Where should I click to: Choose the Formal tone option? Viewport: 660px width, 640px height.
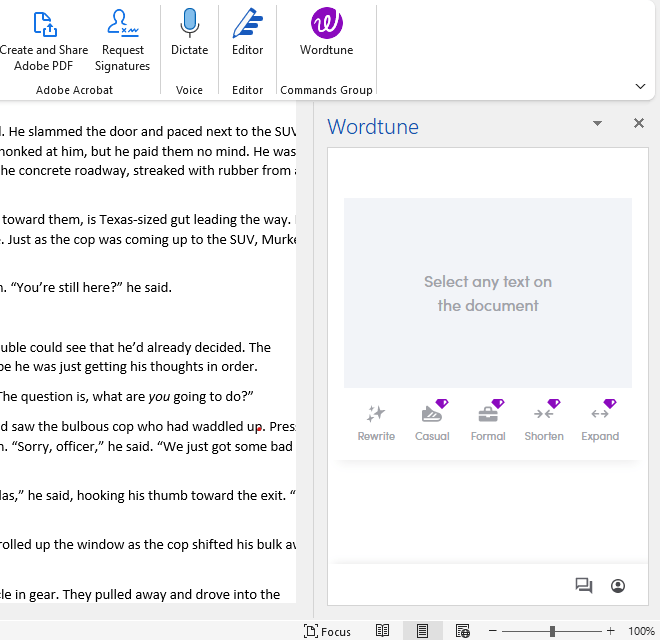[488, 423]
